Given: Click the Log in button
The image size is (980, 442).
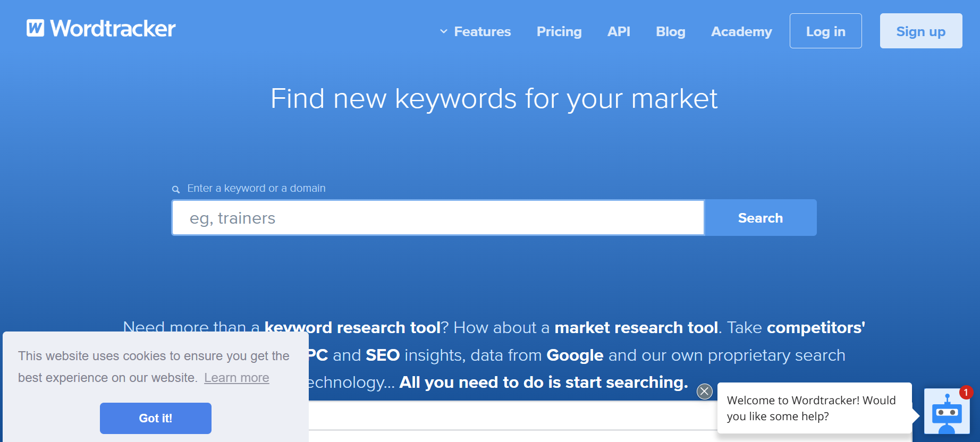Looking at the screenshot, I should [825, 31].
